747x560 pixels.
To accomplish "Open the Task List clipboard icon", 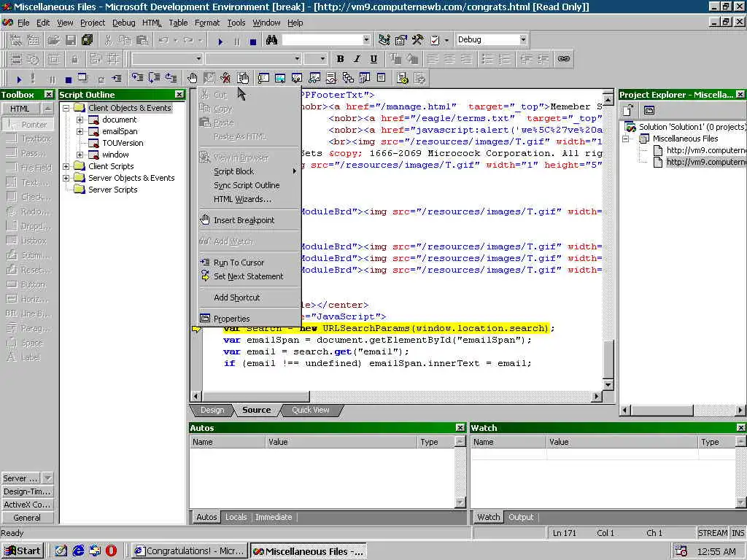I will [x=435, y=40].
